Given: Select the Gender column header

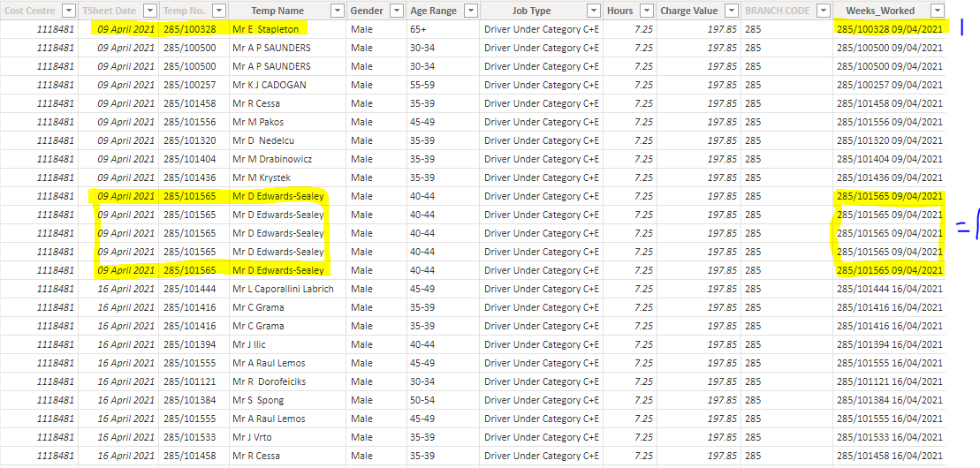Looking at the screenshot, I should tap(367, 11).
